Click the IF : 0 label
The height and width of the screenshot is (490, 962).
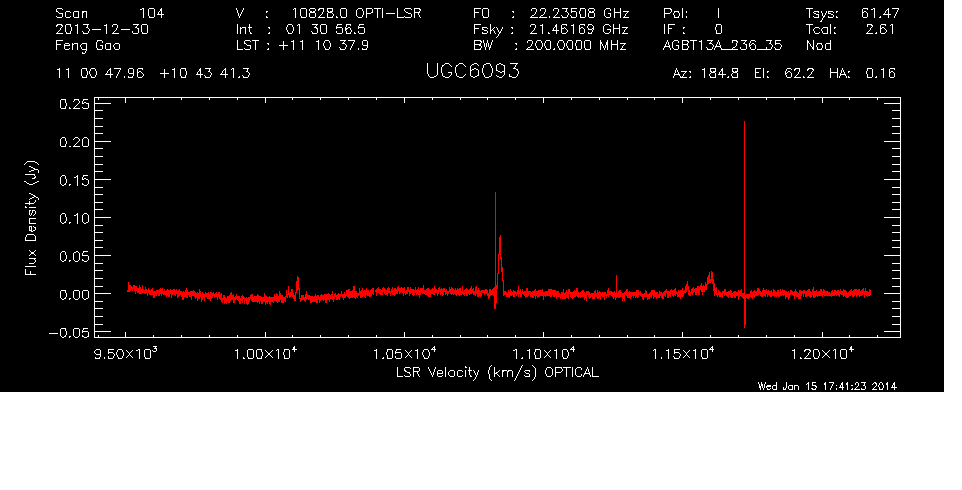tap(693, 29)
